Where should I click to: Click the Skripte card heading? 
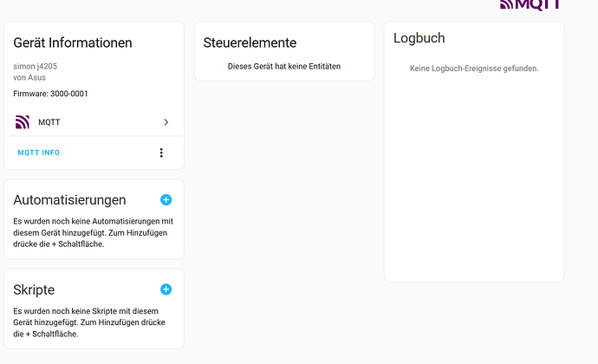pyautogui.click(x=34, y=289)
